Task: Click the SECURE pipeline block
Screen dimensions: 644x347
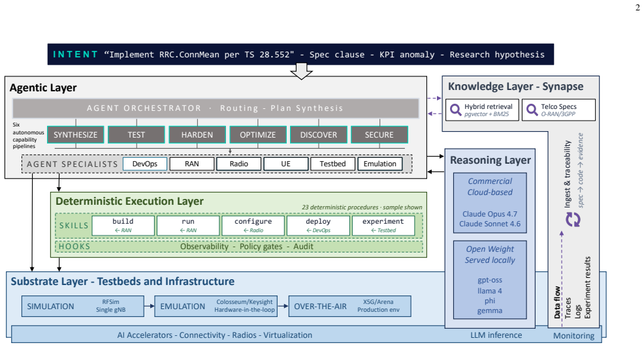Action: pyautogui.click(x=379, y=134)
